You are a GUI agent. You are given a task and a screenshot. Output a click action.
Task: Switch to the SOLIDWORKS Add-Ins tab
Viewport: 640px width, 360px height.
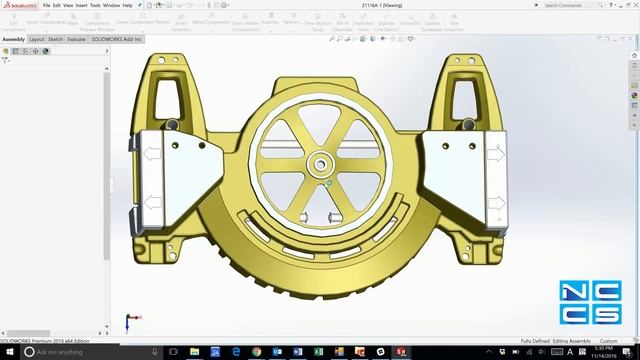pyautogui.click(x=116, y=39)
